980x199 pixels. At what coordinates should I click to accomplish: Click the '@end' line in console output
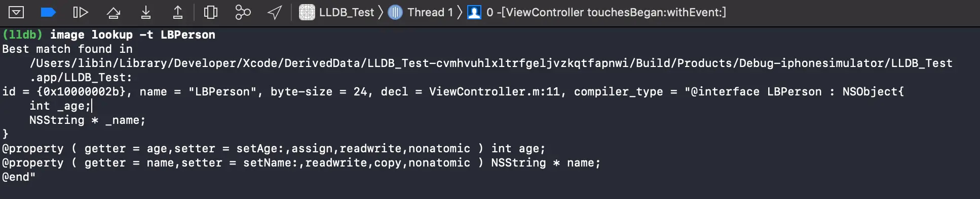pos(19,177)
